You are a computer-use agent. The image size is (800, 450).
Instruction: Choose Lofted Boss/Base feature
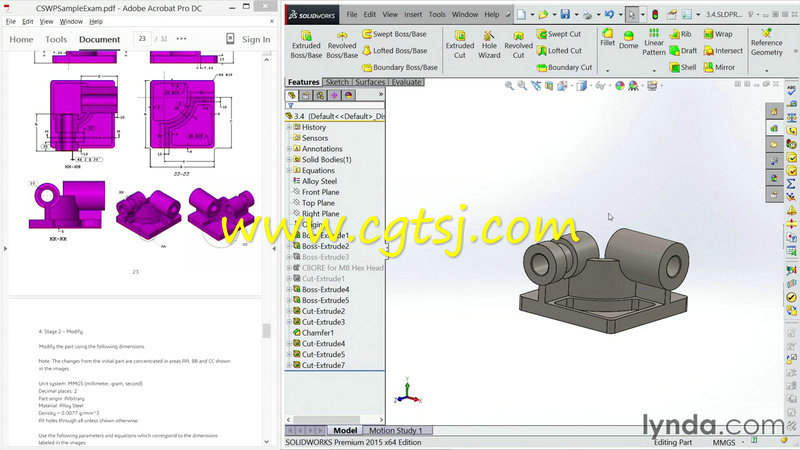click(394, 51)
